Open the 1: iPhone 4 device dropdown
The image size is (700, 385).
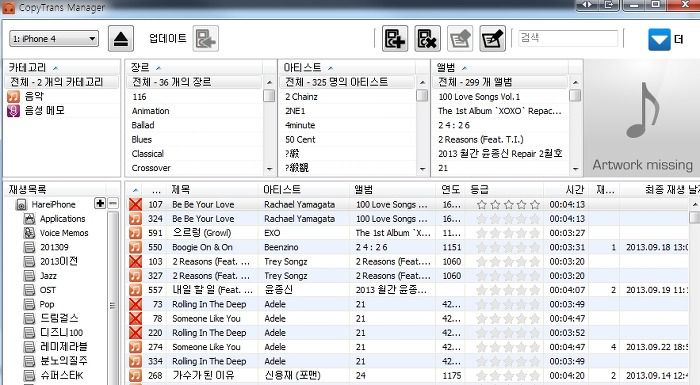coord(54,39)
